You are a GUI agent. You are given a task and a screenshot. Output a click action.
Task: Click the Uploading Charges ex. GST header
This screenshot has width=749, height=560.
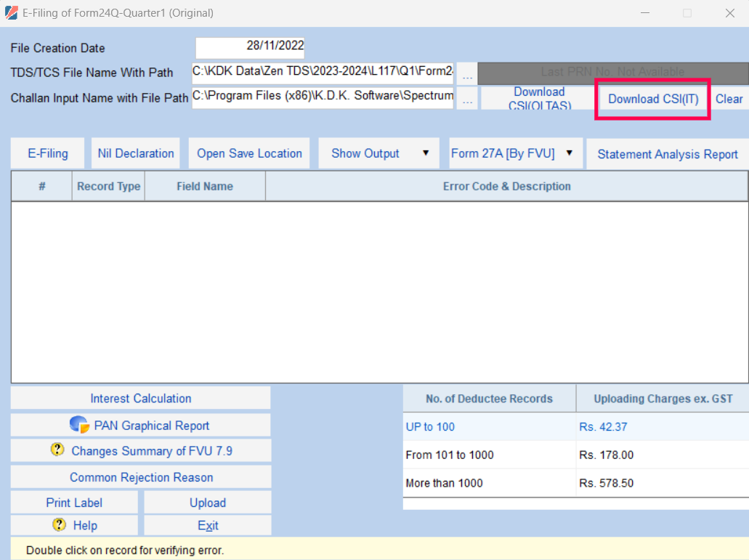coord(663,399)
